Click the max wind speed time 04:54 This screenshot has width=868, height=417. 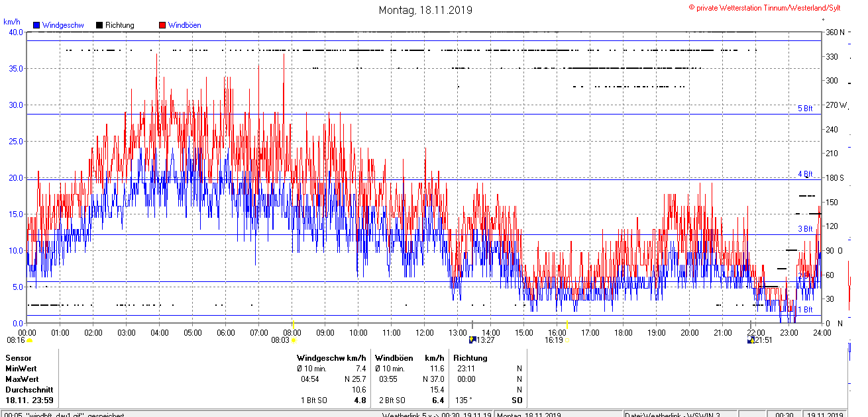point(310,379)
